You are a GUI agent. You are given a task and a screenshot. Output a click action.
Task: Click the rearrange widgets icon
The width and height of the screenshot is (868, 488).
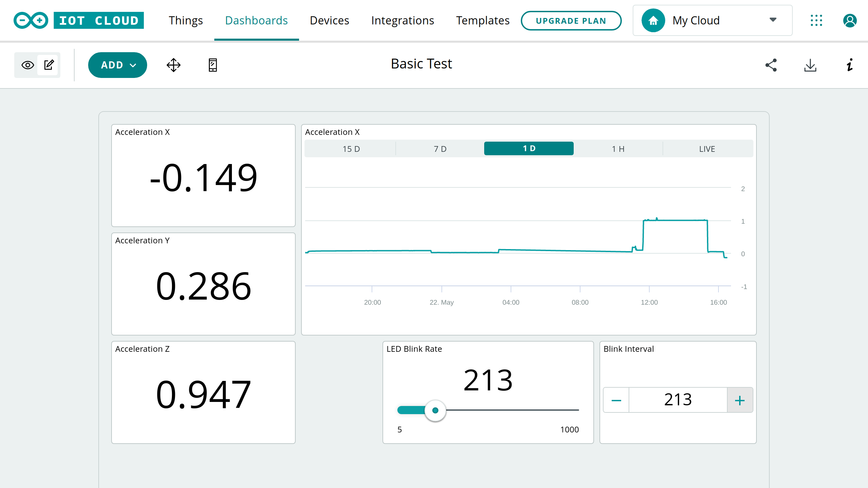pos(173,65)
